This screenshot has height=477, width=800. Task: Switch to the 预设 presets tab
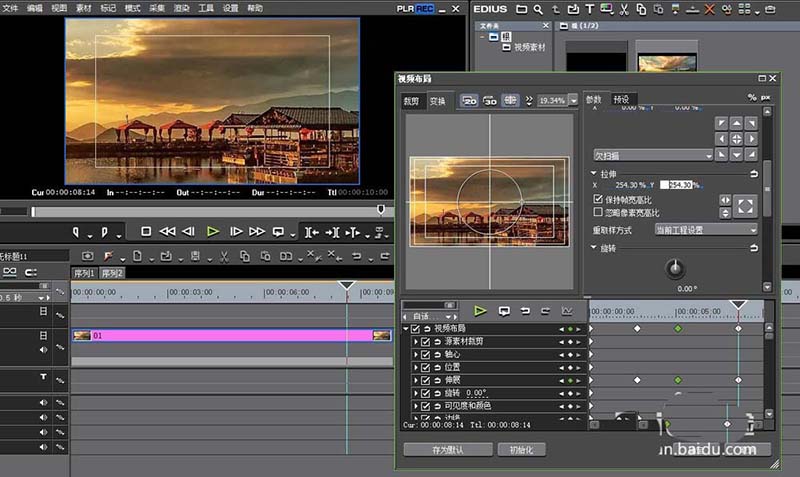(x=621, y=99)
